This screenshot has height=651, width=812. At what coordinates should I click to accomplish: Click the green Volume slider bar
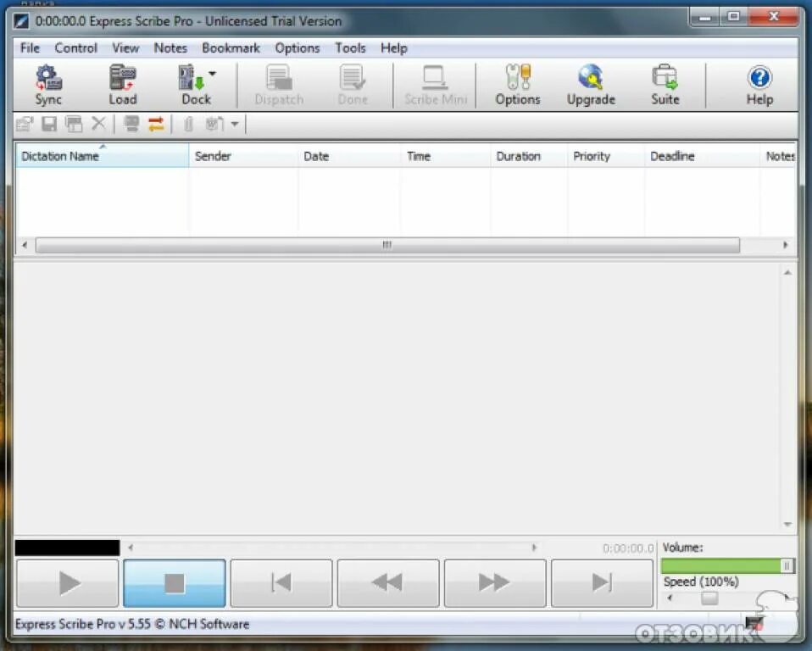click(x=727, y=566)
